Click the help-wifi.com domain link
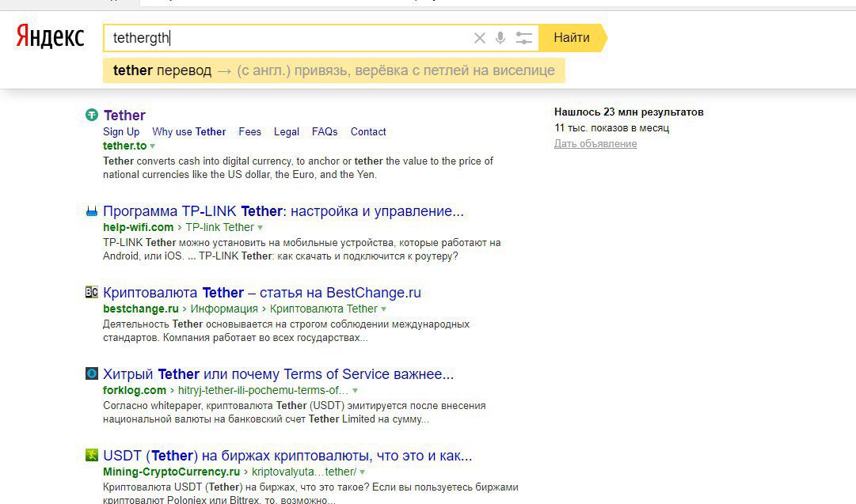The width and height of the screenshot is (856, 504). click(138, 227)
